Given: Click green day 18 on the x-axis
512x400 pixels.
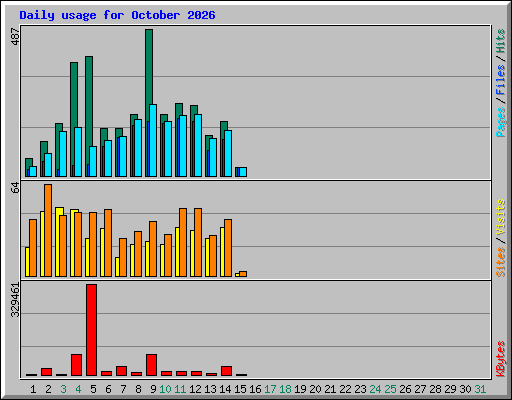Looking at the screenshot, I should coord(285,389).
